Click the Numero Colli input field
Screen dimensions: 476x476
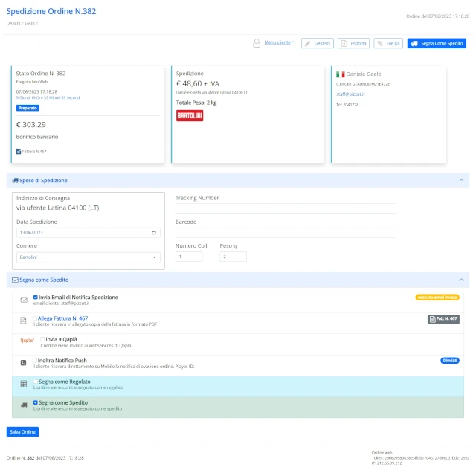point(189,257)
